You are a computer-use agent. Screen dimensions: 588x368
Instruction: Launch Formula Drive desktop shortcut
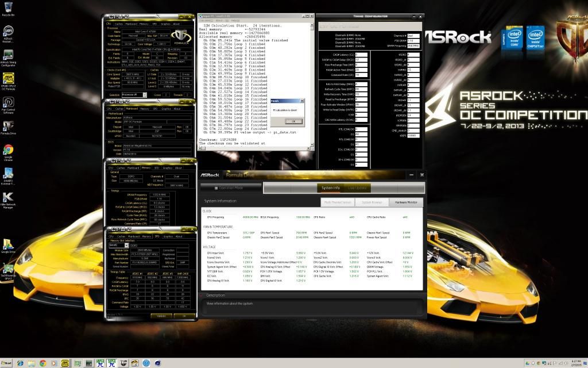(8, 128)
